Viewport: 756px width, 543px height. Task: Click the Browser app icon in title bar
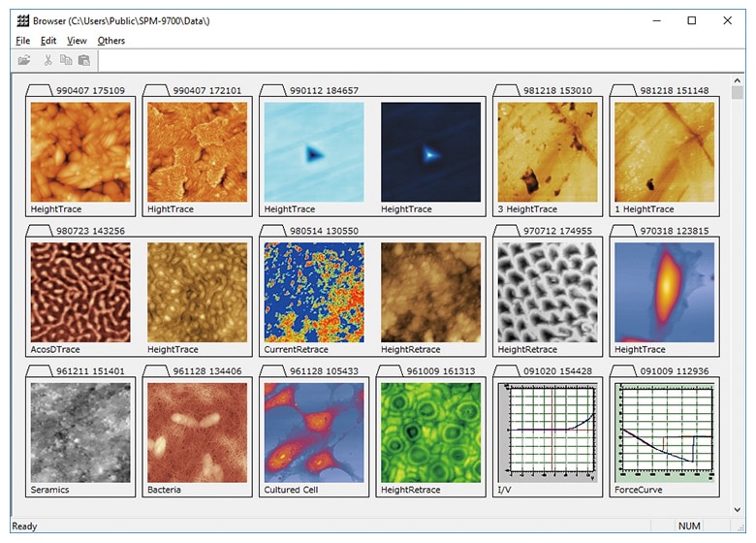coord(23,20)
